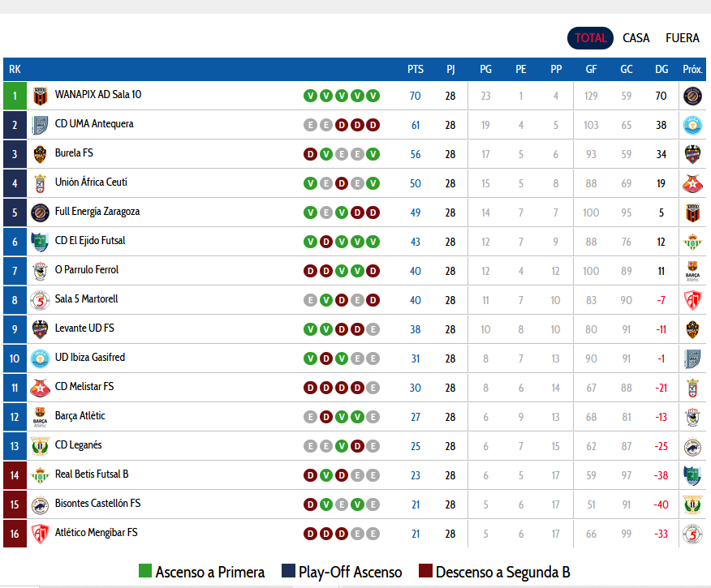Click the O Parrulo Ferrol team crest

click(x=40, y=271)
